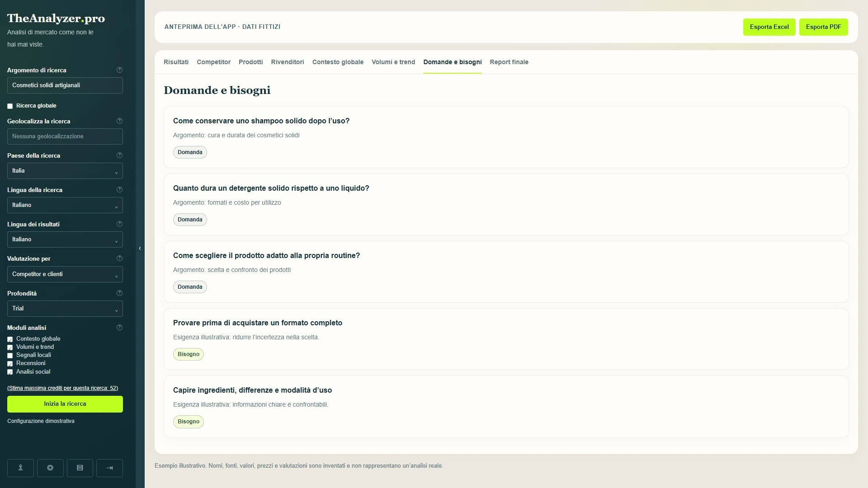Open the Paese della ricerca dropdown showing Italia
868x488 pixels.
[x=65, y=171]
